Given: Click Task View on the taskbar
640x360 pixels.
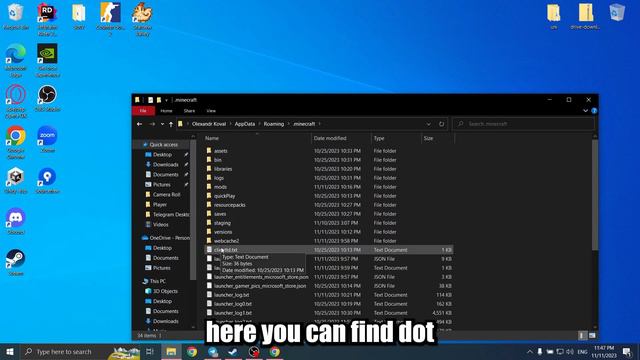Looking at the screenshot, I should click(x=150, y=351).
